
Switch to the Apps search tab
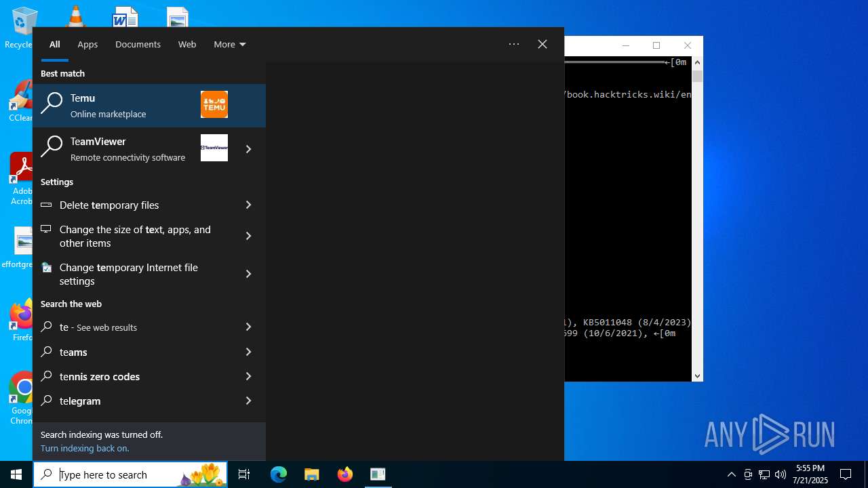[x=87, y=44]
